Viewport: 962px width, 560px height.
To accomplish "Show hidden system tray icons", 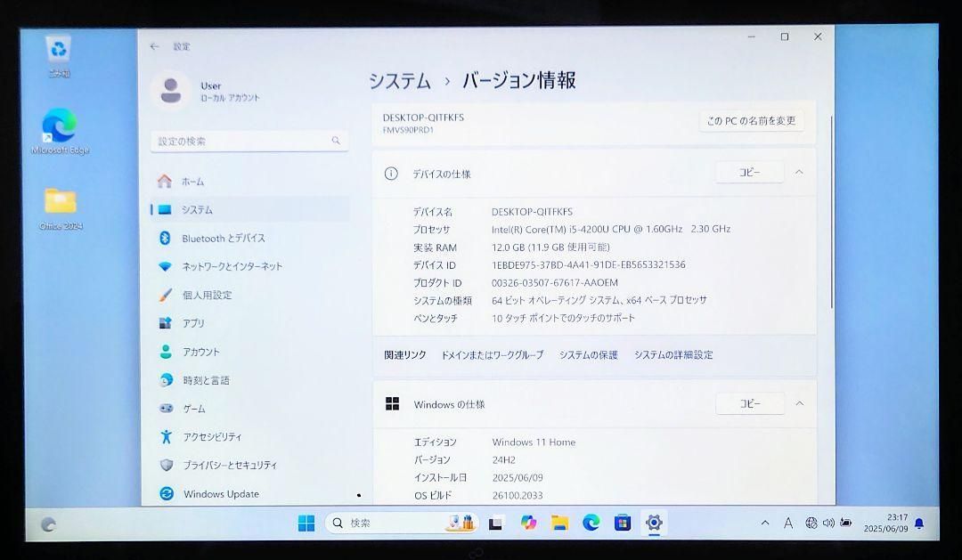I will tap(765, 523).
